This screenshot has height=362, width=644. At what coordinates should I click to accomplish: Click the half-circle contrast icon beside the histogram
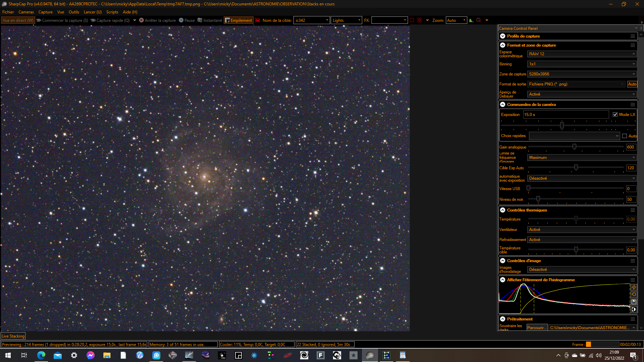[x=634, y=309]
